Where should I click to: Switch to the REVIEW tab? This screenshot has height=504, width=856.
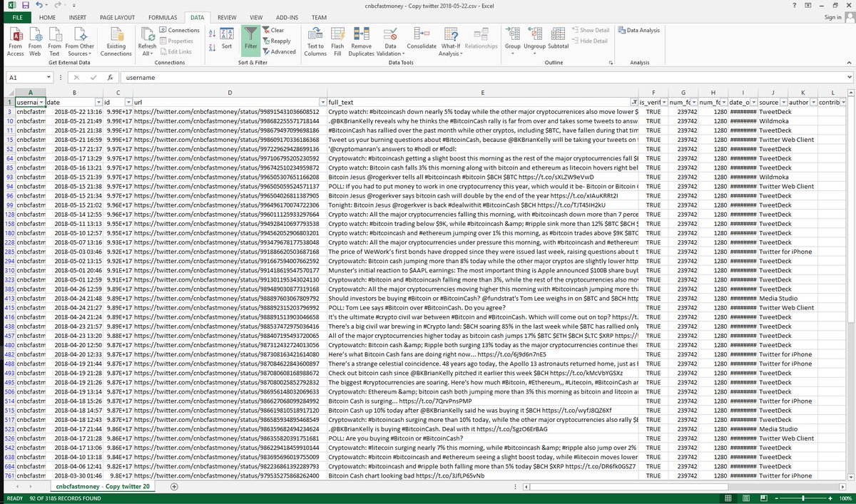[227, 16]
